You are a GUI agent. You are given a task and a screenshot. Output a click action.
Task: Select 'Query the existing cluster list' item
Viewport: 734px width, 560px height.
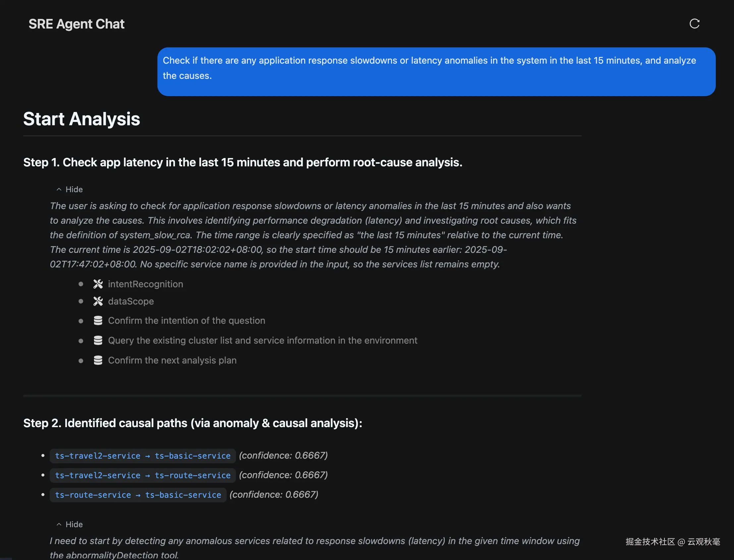click(x=262, y=340)
